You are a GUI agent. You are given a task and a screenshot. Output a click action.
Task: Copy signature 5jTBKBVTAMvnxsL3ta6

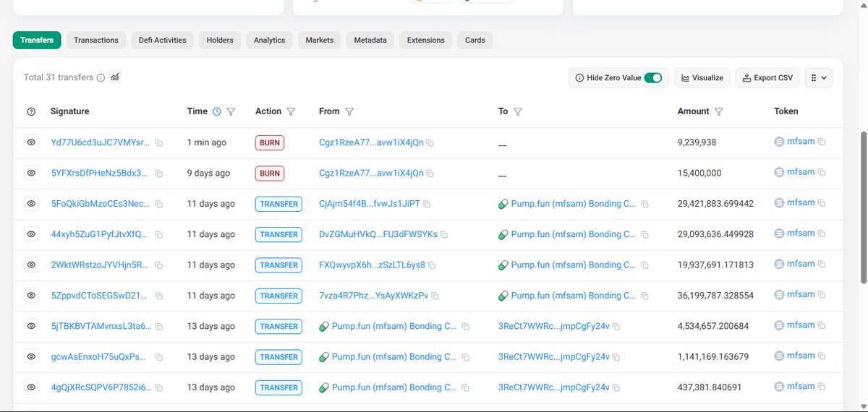pos(158,327)
